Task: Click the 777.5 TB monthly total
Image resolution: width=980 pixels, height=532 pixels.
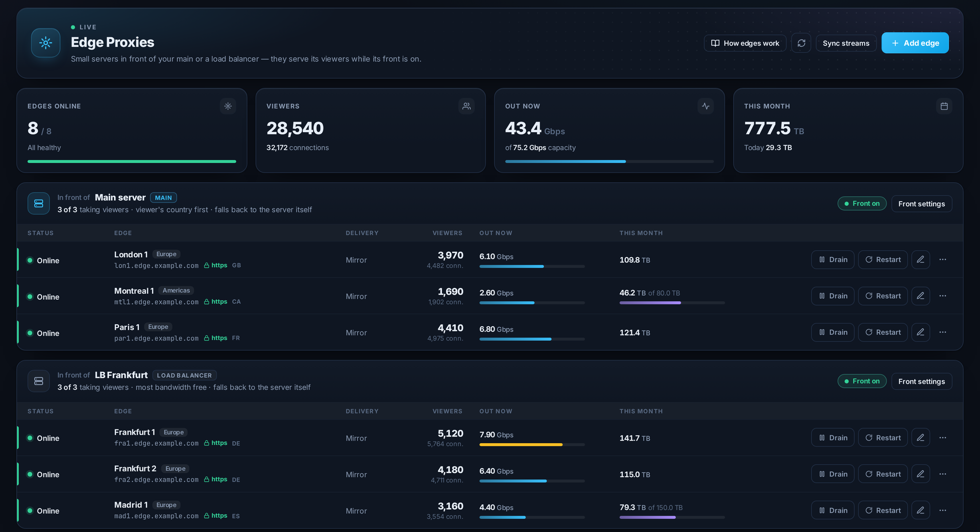Action: (774, 128)
